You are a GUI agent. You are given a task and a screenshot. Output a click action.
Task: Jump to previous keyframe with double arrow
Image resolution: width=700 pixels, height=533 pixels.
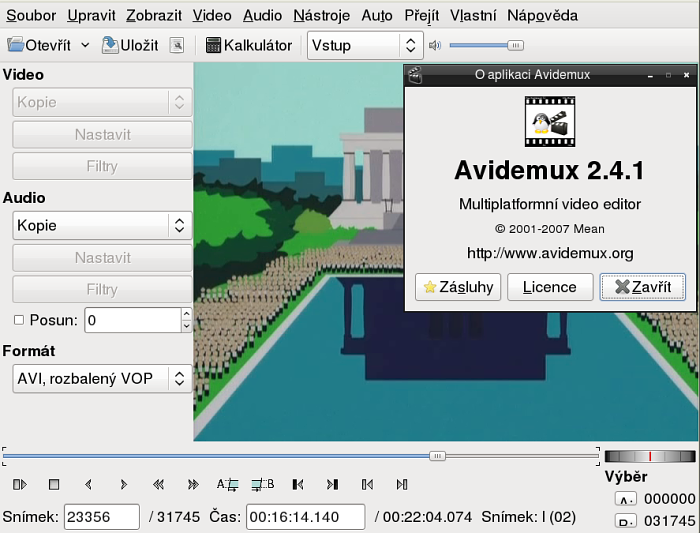[158, 484]
